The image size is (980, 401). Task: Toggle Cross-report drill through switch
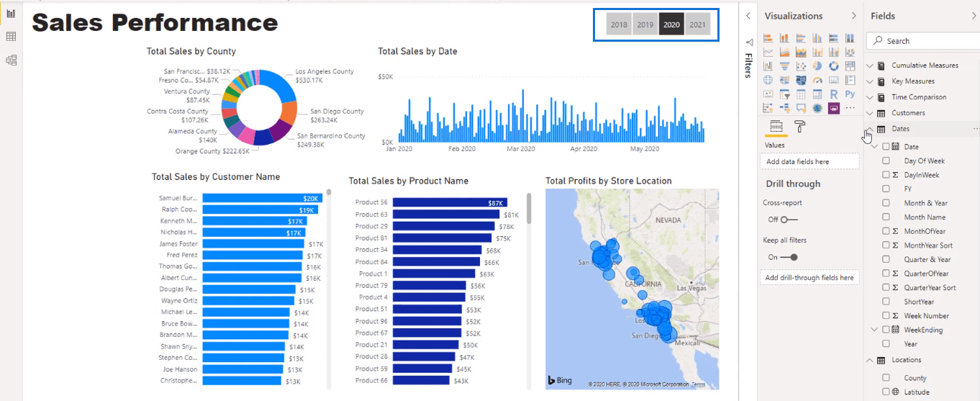pyautogui.click(x=789, y=220)
